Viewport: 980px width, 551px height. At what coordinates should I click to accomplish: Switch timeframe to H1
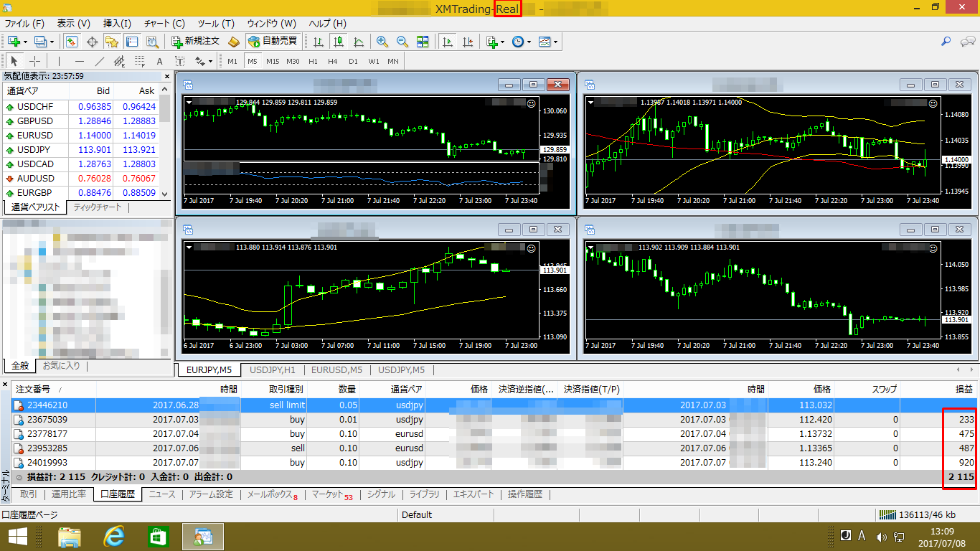[313, 61]
